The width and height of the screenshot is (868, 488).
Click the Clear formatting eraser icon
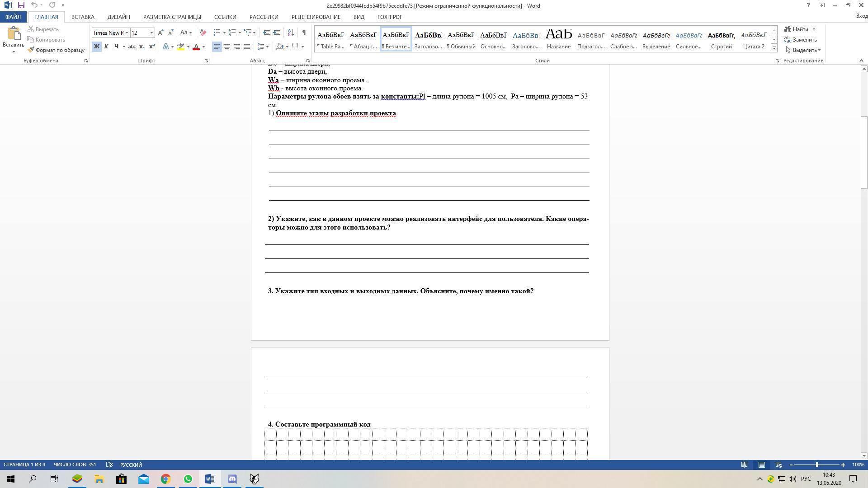(203, 33)
